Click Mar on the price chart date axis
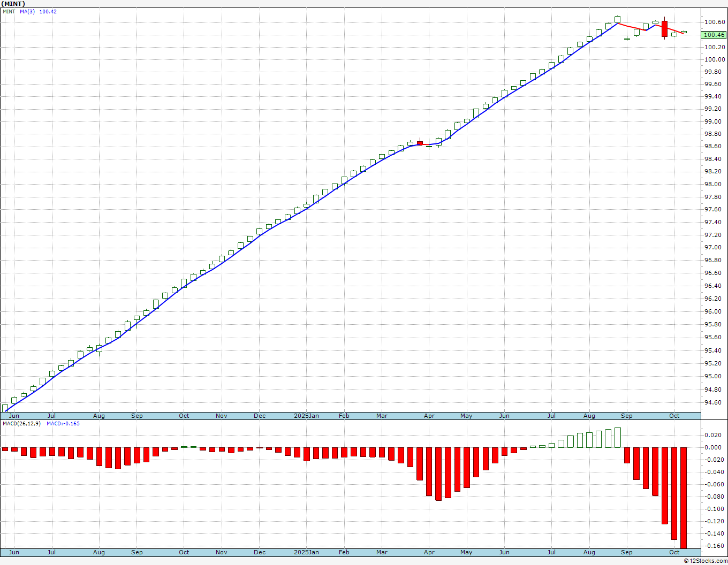This screenshot has width=728, height=565. (382, 416)
